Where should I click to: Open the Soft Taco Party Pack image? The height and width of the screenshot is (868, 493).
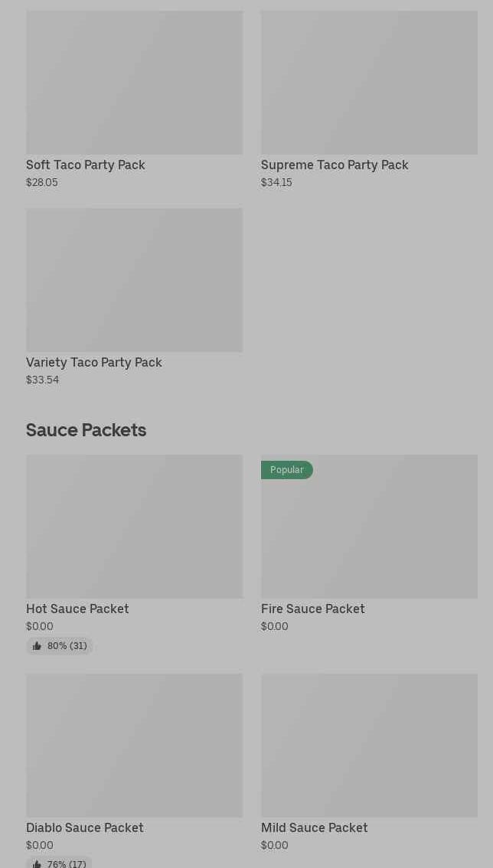click(x=134, y=83)
